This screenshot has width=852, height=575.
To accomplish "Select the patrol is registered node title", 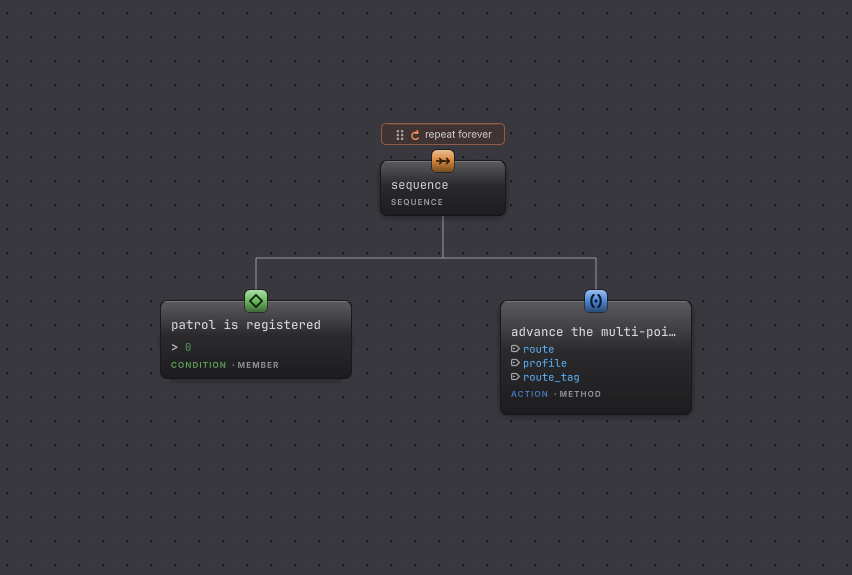I will (x=246, y=325).
